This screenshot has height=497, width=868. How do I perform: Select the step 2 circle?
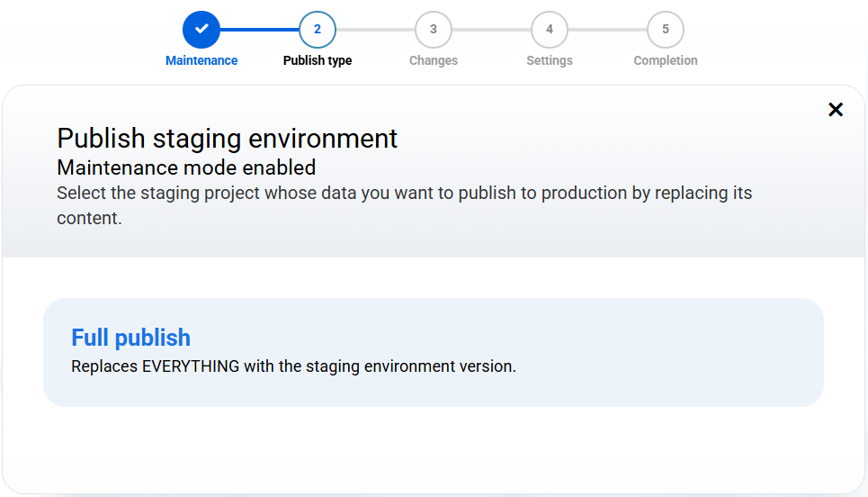pyautogui.click(x=318, y=30)
